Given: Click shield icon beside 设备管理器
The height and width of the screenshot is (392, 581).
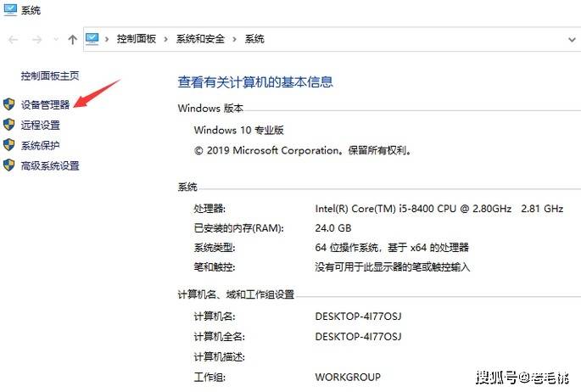Looking at the screenshot, I should click(8, 104).
